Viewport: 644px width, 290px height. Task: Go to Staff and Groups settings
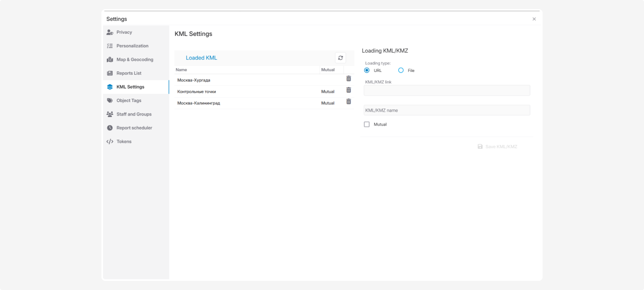(134, 114)
